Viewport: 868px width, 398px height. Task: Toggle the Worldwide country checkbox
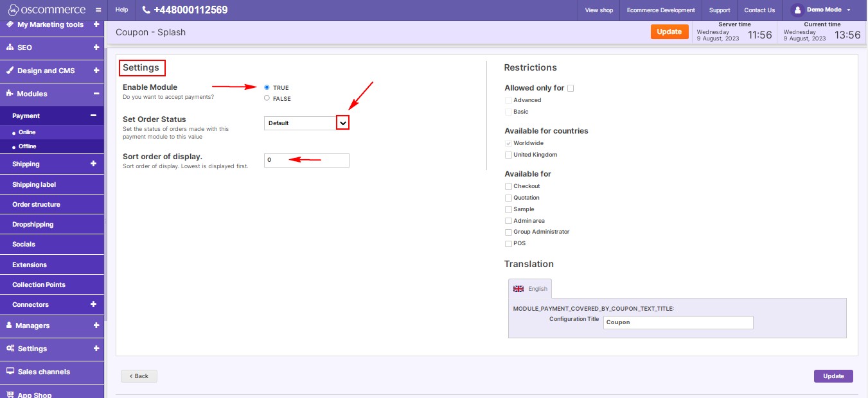pos(508,143)
